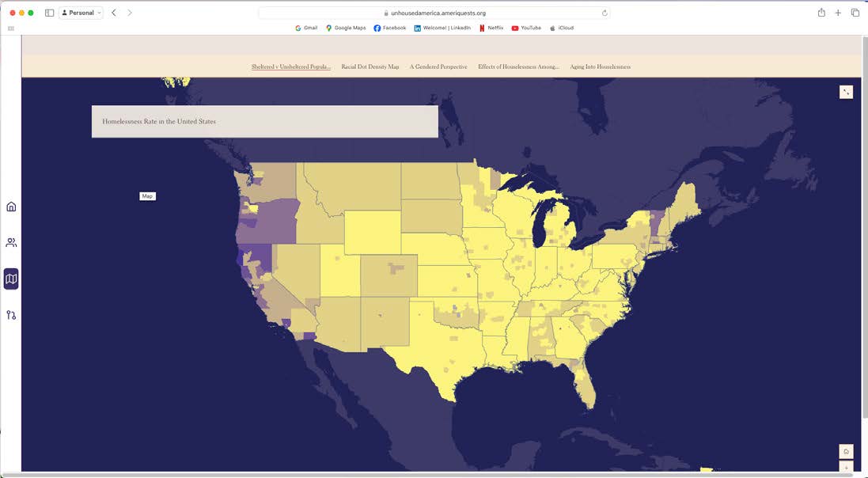Open the Personal profile dropdown
Screen dimensions: 868x478
(81, 13)
